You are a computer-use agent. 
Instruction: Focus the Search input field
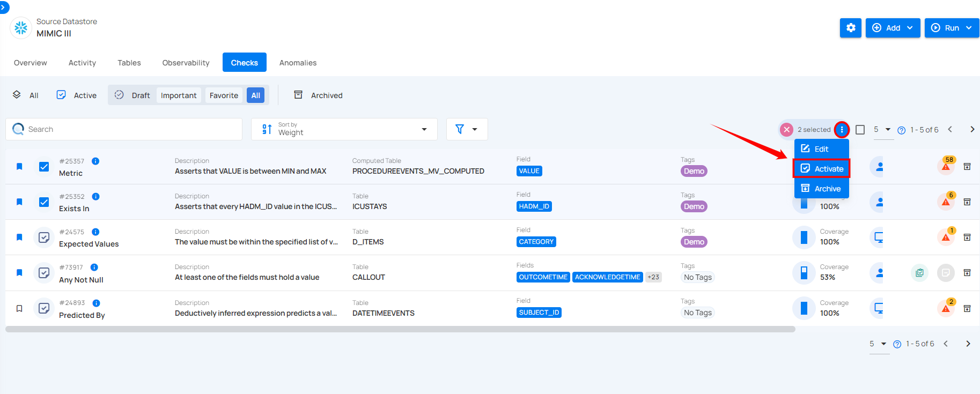point(124,129)
